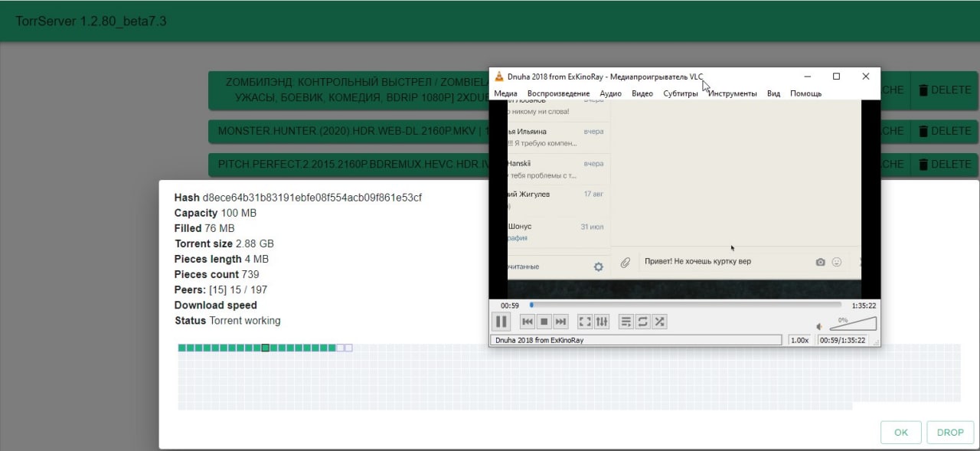980x451 pixels.
Task: Click the 1.00x playback speed indicator
Action: (799, 340)
